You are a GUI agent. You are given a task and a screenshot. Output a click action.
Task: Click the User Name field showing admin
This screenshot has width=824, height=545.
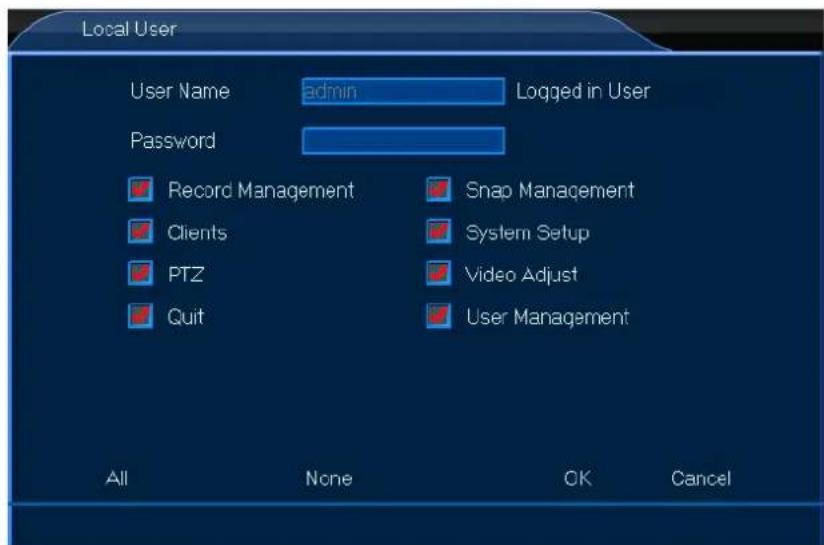402,92
